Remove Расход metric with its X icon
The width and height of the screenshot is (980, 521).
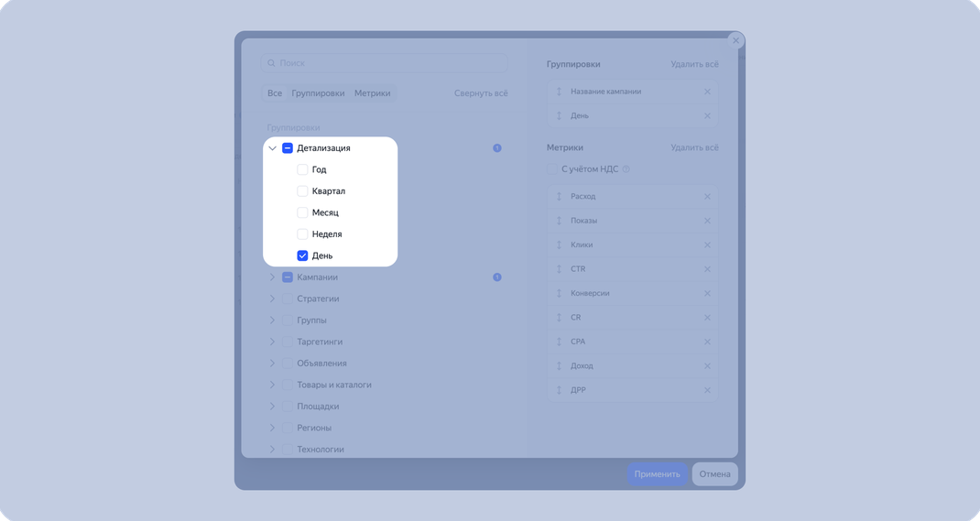pyautogui.click(x=707, y=197)
